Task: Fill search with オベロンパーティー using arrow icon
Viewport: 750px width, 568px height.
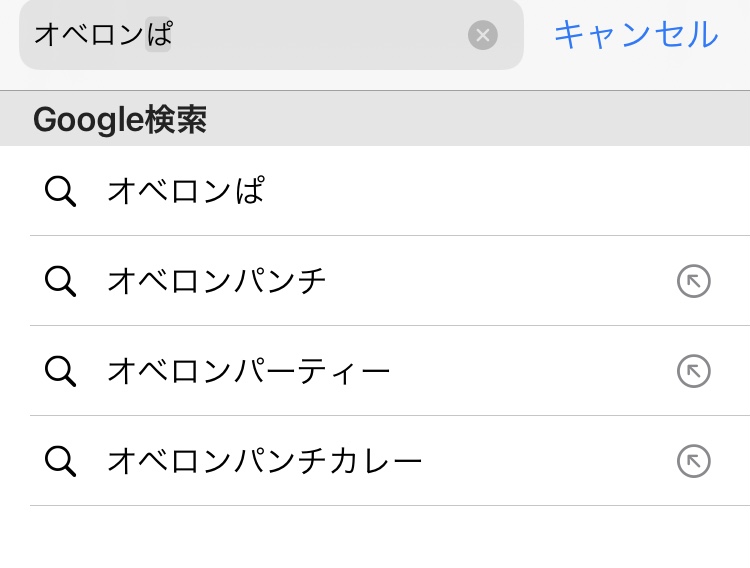Action: pos(694,371)
